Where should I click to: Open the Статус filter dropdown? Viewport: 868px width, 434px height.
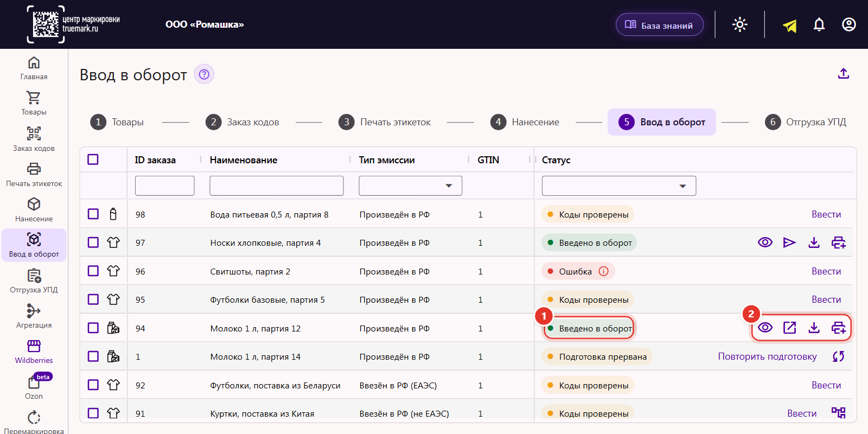(x=619, y=186)
